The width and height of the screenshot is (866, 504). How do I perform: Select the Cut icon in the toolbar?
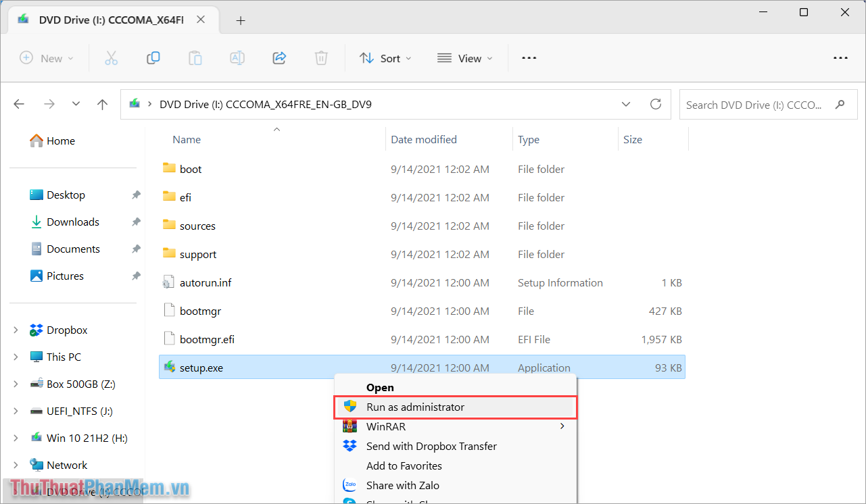(111, 58)
